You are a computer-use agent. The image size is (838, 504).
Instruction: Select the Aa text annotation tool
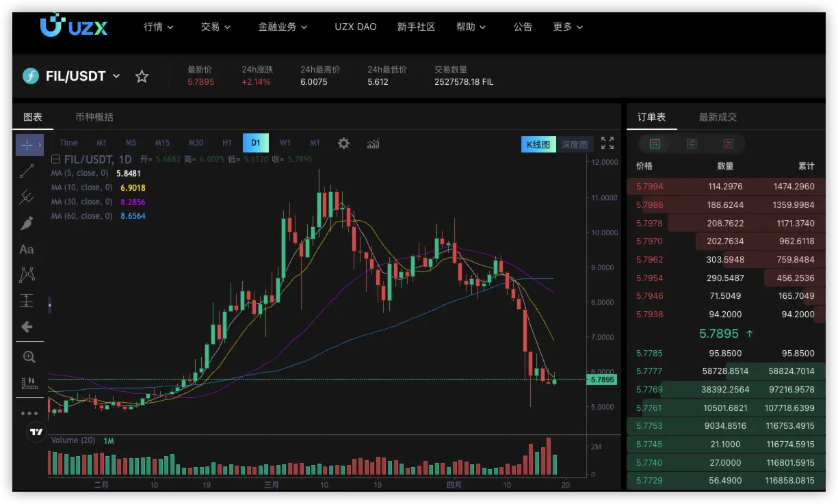[x=26, y=250]
